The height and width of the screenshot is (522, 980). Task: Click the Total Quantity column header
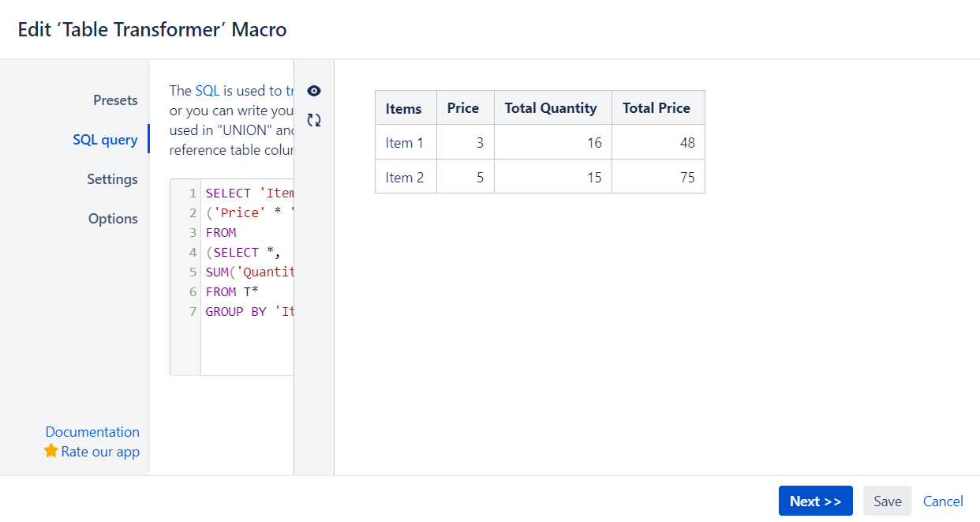pyautogui.click(x=552, y=107)
